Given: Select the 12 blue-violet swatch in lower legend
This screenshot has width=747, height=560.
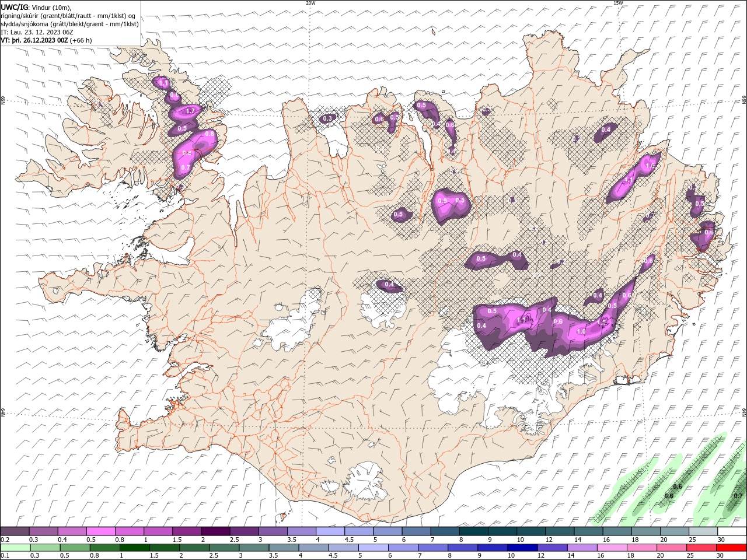Looking at the screenshot, I should 552,548.
